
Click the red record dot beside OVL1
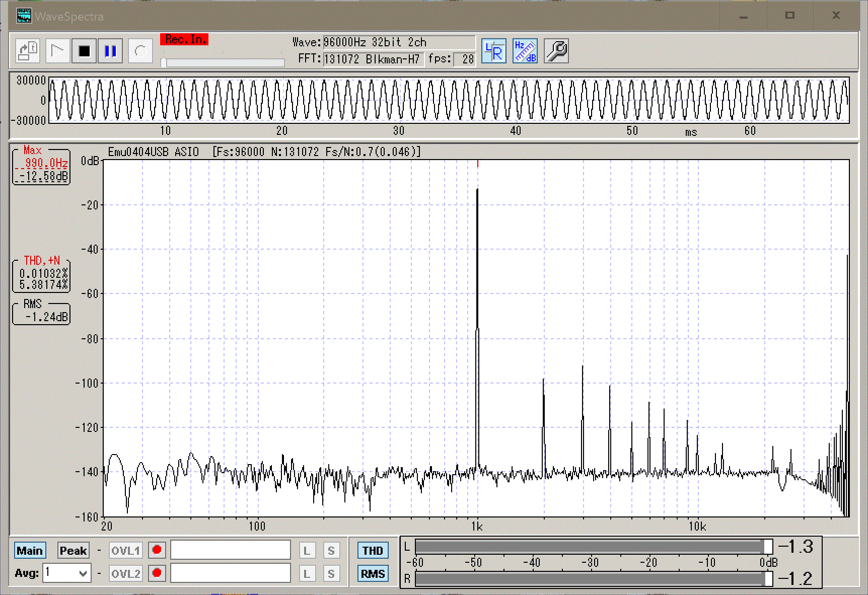(x=157, y=550)
